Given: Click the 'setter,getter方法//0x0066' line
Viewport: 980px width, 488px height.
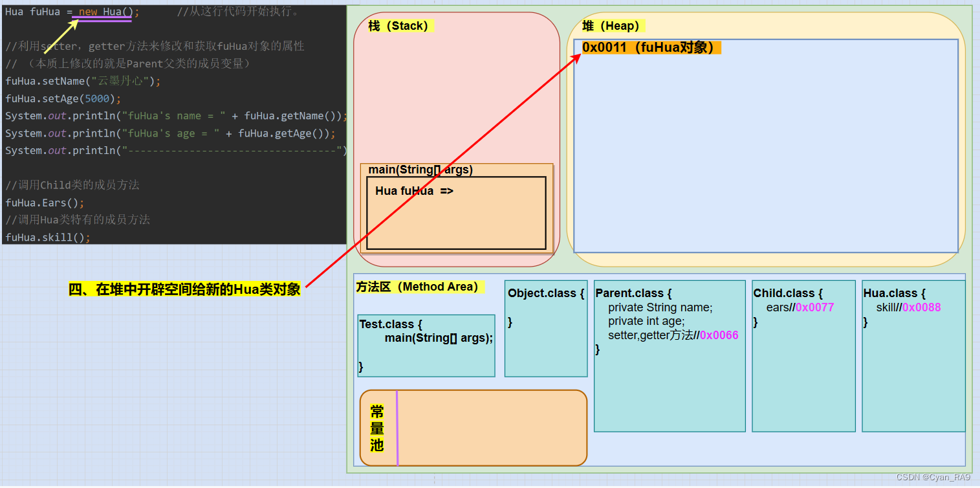Looking at the screenshot, I should pyautogui.click(x=673, y=335).
